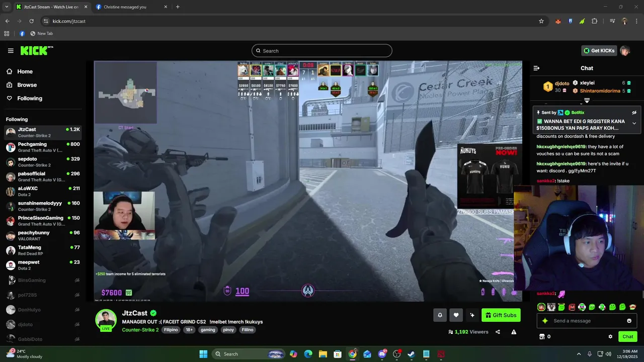Switch to Christine messaged you tab
Image resolution: width=644 pixels, height=362 pixels.
(131, 7)
